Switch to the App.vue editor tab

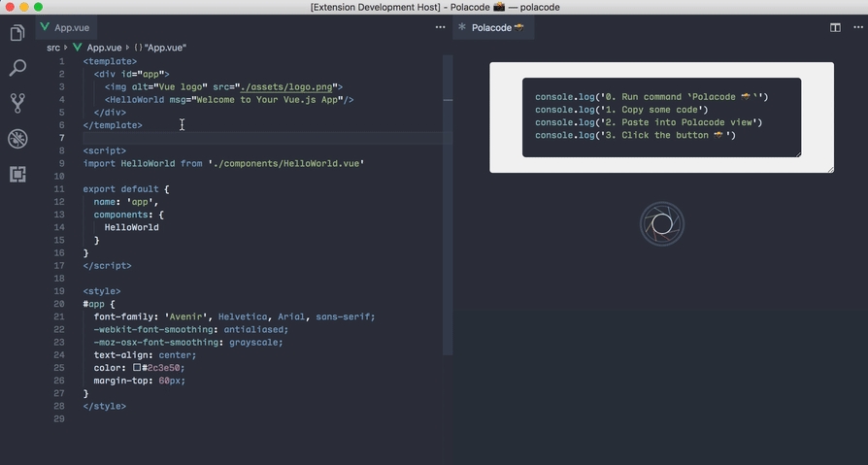coord(65,27)
